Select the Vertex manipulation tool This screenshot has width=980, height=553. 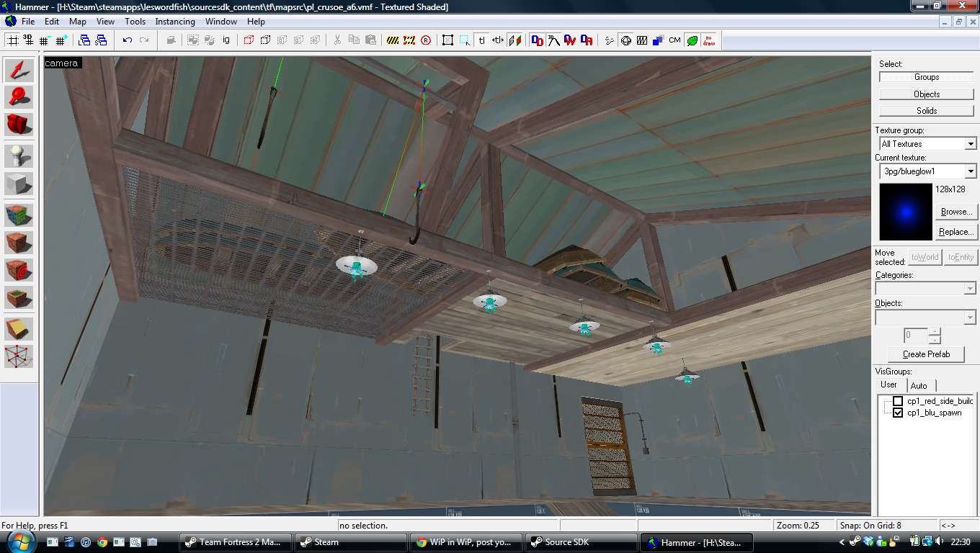[19, 356]
